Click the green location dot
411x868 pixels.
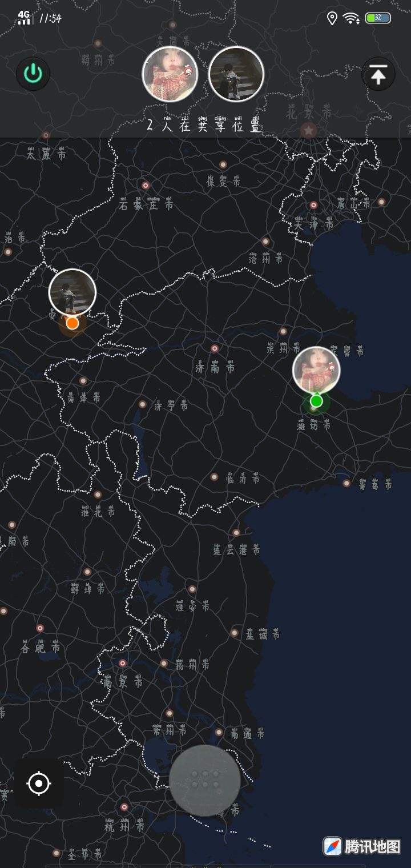[316, 401]
